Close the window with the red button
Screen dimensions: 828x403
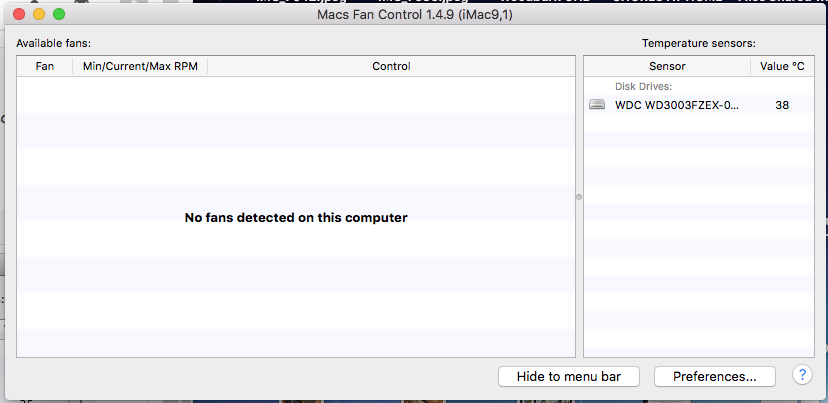(x=19, y=14)
